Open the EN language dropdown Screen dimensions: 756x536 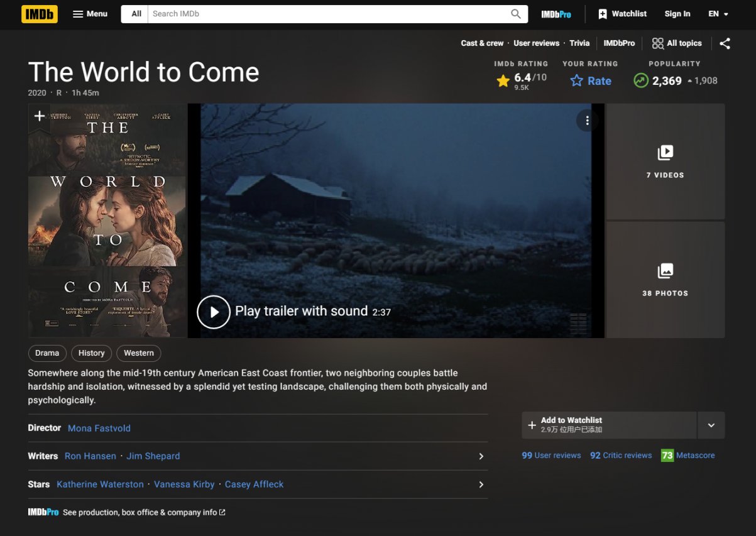[718, 14]
